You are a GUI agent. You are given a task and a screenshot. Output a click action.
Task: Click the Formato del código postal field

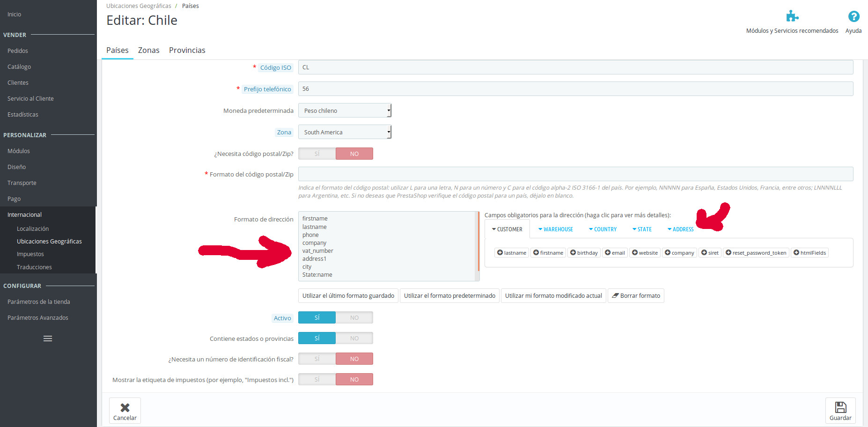coord(575,174)
